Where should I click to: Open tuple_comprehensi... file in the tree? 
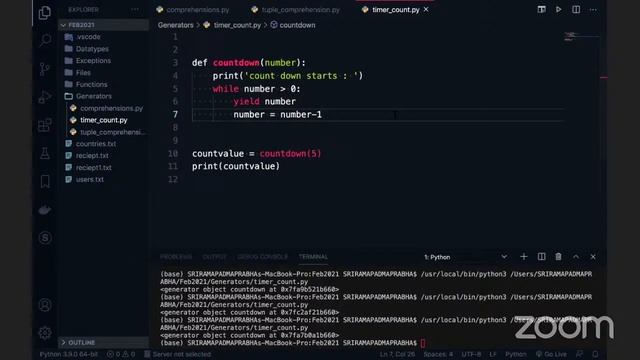(112, 132)
